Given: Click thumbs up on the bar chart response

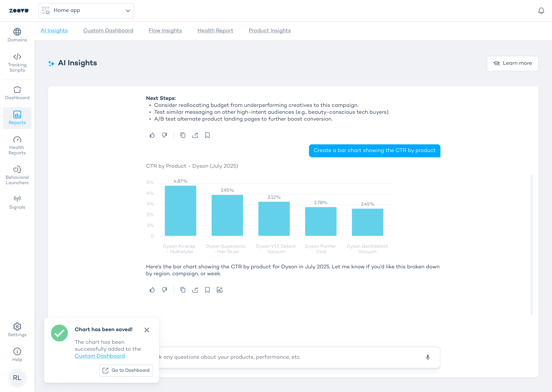Looking at the screenshot, I should click(152, 290).
